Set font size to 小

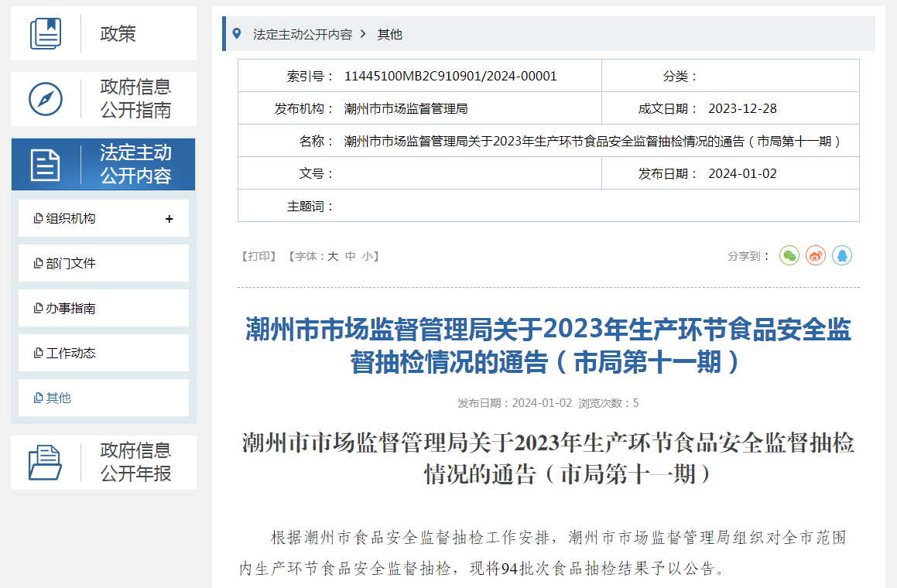coord(368,256)
